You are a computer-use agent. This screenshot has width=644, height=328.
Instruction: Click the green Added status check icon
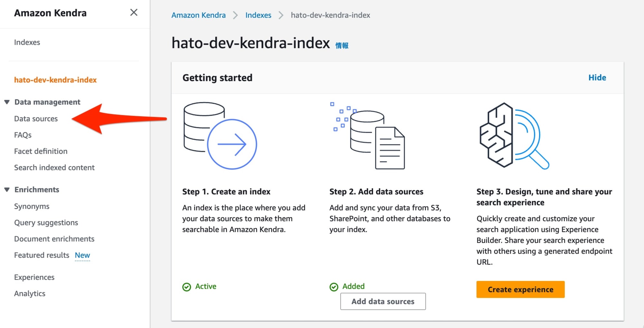click(x=334, y=287)
